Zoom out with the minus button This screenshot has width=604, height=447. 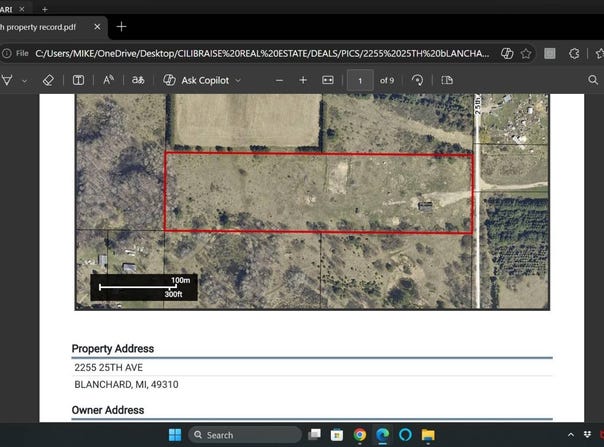click(280, 80)
